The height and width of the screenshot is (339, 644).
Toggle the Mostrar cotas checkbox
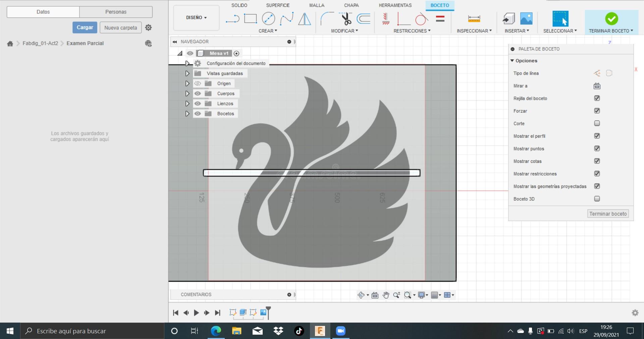tap(597, 161)
